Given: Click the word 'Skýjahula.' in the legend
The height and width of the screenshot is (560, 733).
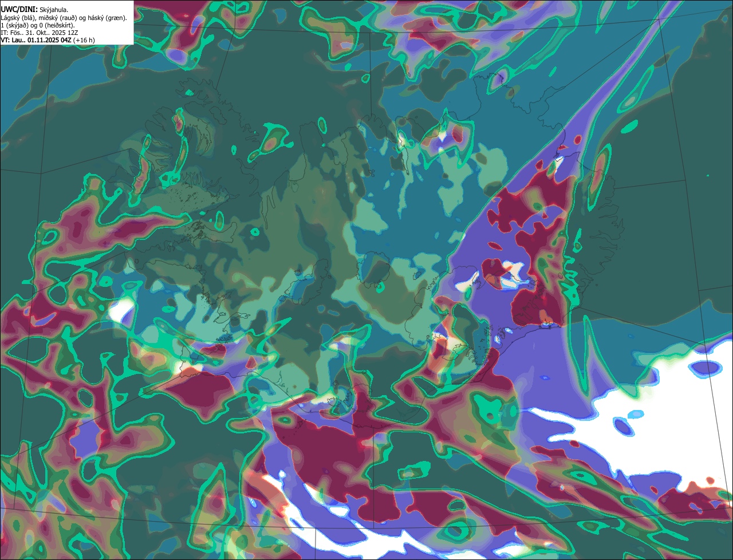Looking at the screenshot, I should tap(54, 10).
